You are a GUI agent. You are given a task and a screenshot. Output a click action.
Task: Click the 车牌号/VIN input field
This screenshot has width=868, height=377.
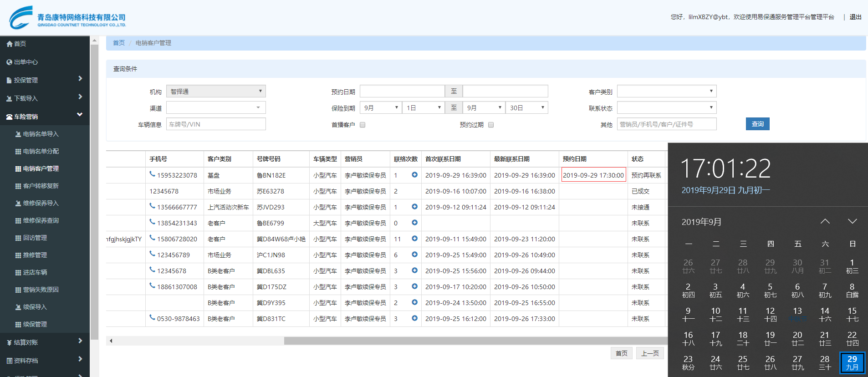[216, 124]
